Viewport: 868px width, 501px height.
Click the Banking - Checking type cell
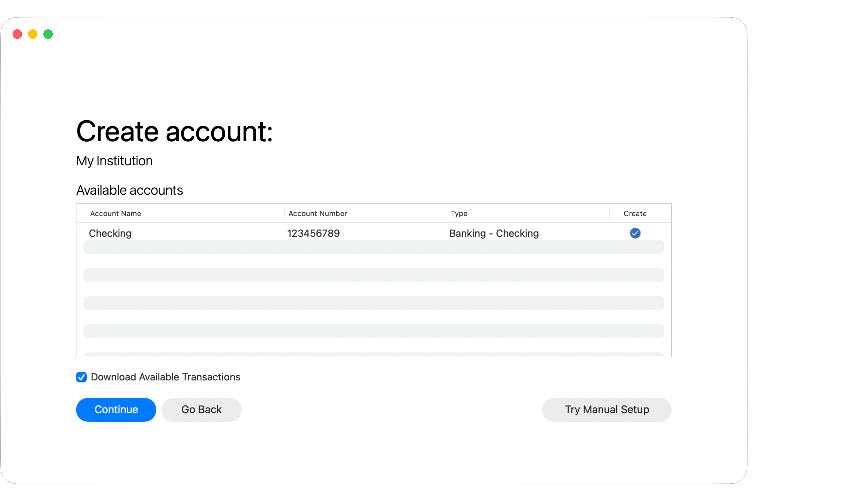493,233
